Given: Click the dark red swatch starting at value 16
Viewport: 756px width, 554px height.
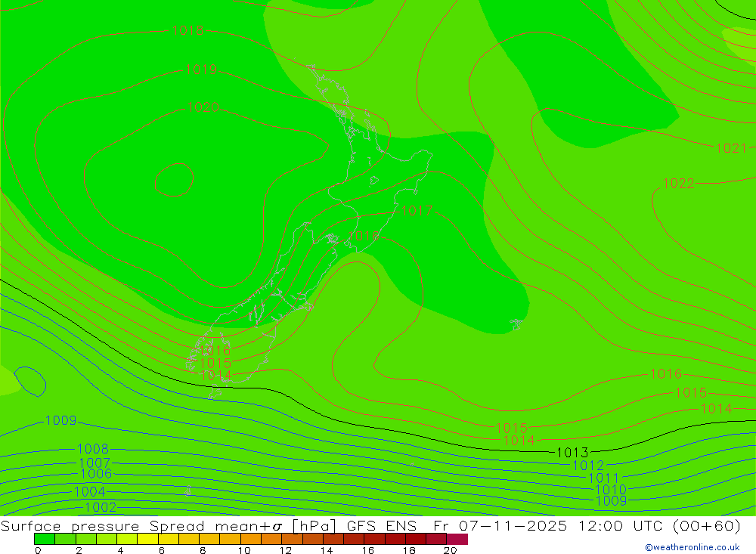Looking at the screenshot, I should pyautogui.click(x=375, y=539).
